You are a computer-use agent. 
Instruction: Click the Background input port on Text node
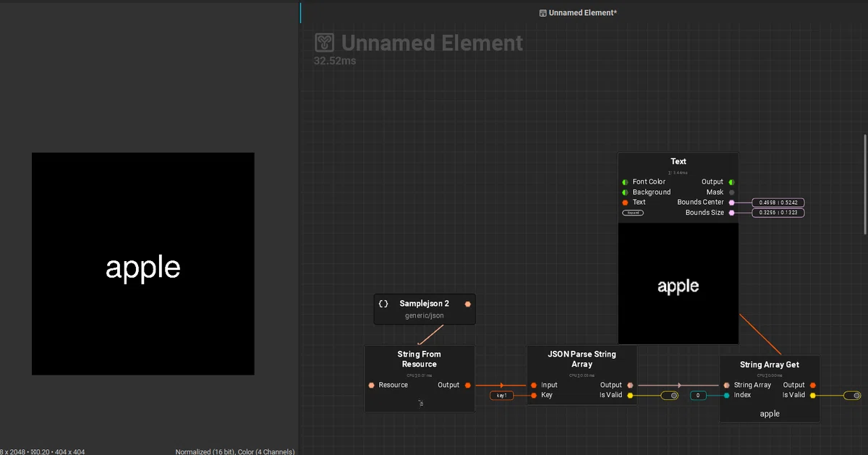coord(625,192)
